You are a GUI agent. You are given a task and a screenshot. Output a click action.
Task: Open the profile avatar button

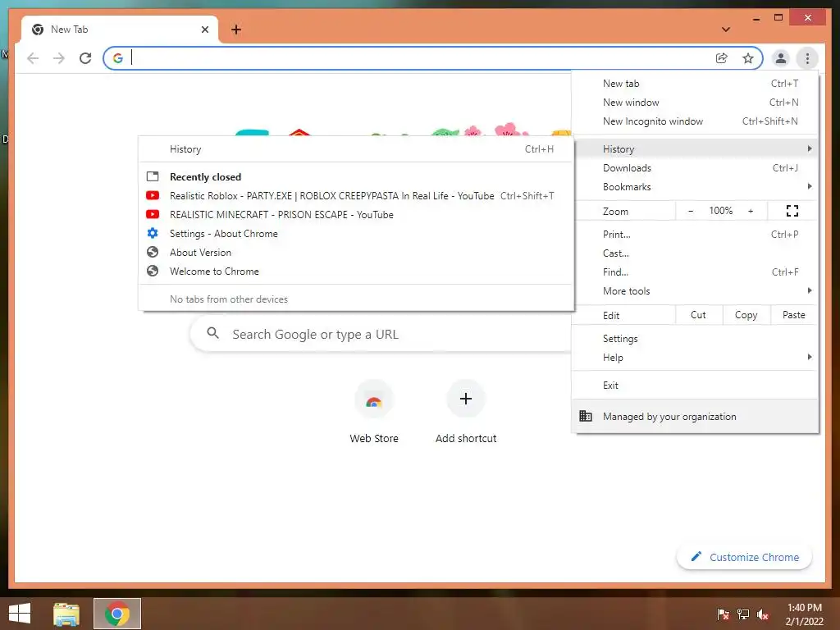pyautogui.click(x=781, y=58)
